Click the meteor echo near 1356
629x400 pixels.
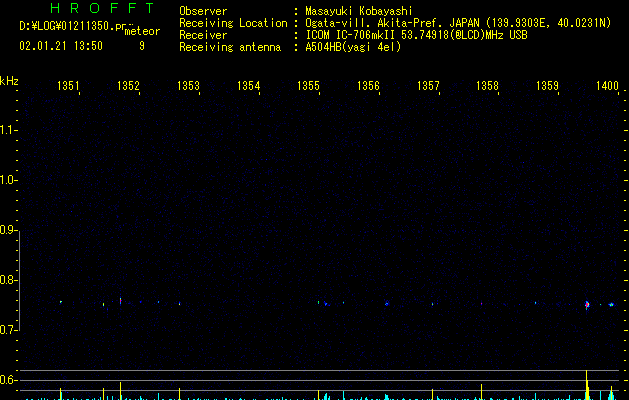(387, 304)
